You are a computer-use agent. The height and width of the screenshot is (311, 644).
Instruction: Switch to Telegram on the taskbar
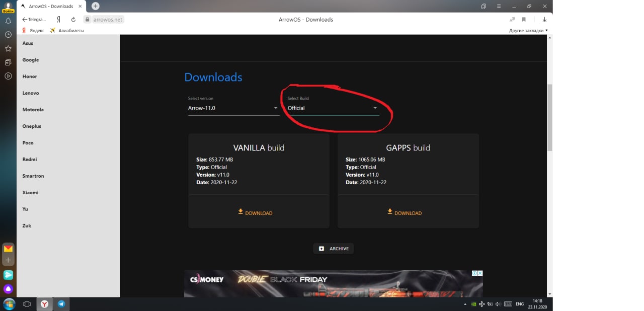(61, 304)
